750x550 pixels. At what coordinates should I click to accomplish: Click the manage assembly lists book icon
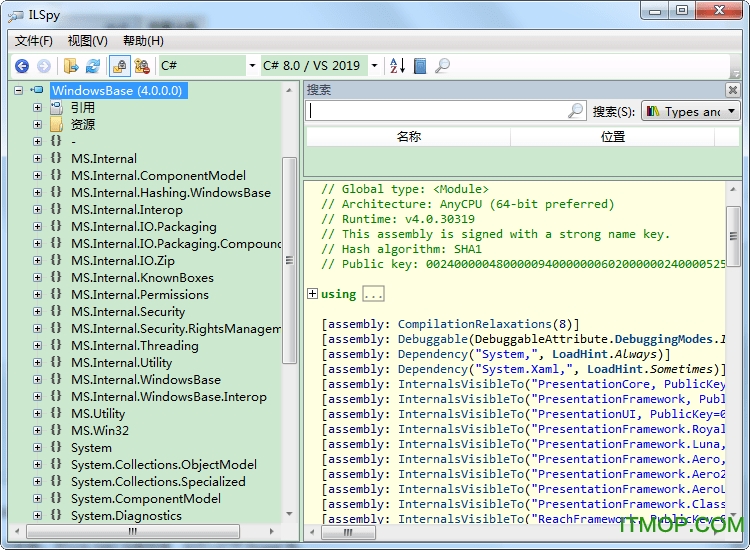coord(420,66)
